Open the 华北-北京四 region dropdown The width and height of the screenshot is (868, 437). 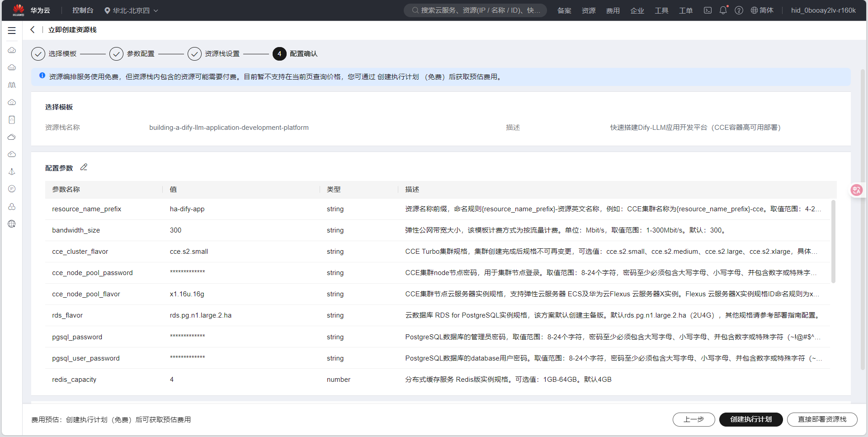[131, 10]
